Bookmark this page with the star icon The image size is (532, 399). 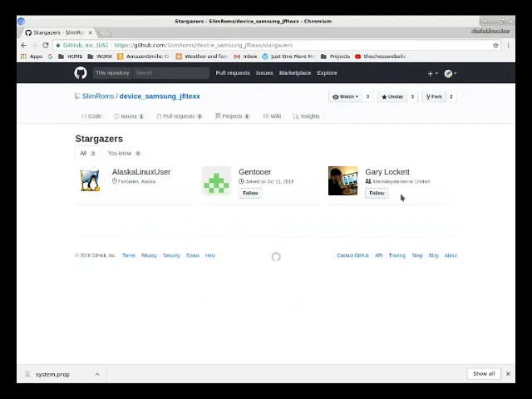[x=495, y=45]
